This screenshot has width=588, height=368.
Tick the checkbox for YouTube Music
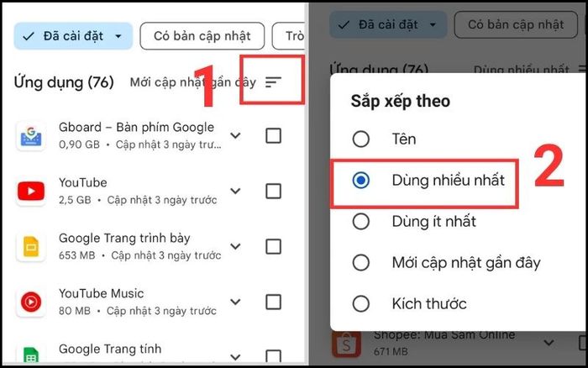(x=273, y=302)
